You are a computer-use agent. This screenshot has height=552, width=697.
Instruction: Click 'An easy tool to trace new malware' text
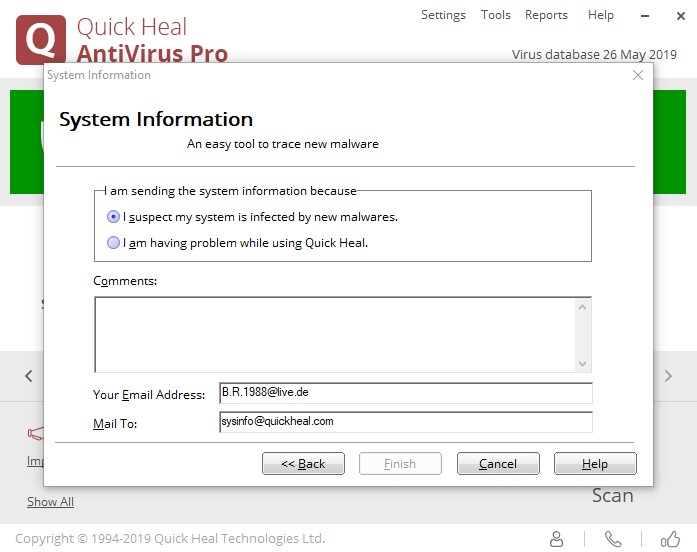(x=283, y=144)
